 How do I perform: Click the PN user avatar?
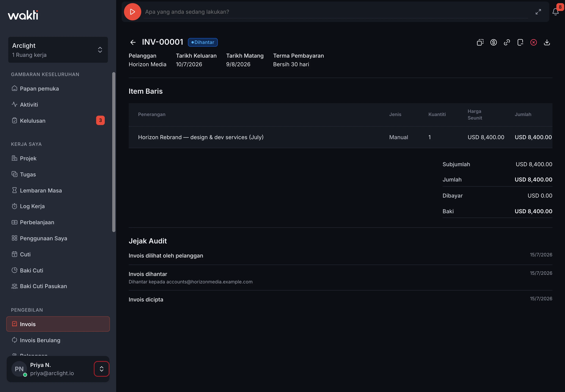click(x=19, y=369)
